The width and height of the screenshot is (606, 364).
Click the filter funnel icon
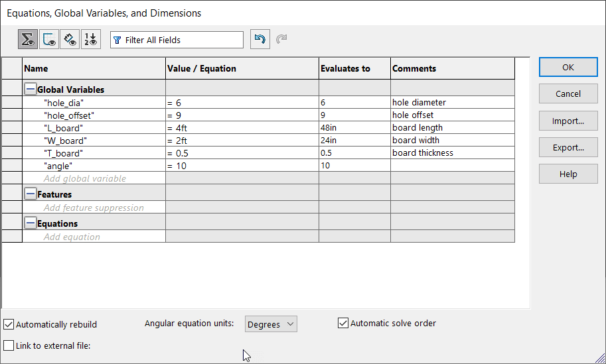click(118, 40)
